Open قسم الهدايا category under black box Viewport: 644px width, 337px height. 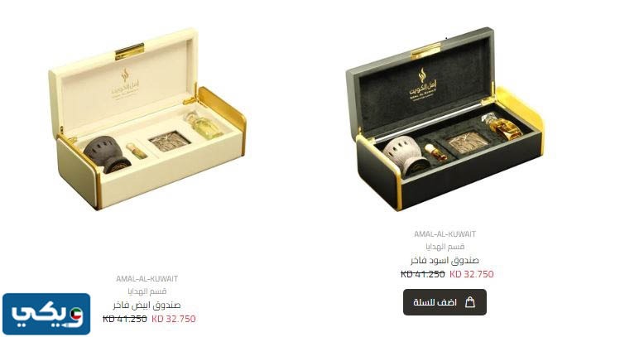coord(445,247)
